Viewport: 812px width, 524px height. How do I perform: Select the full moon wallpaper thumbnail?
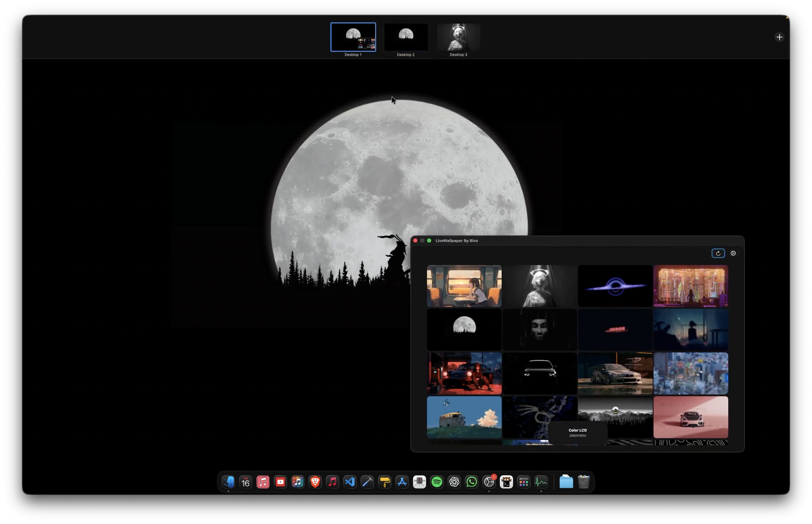click(464, 329)
